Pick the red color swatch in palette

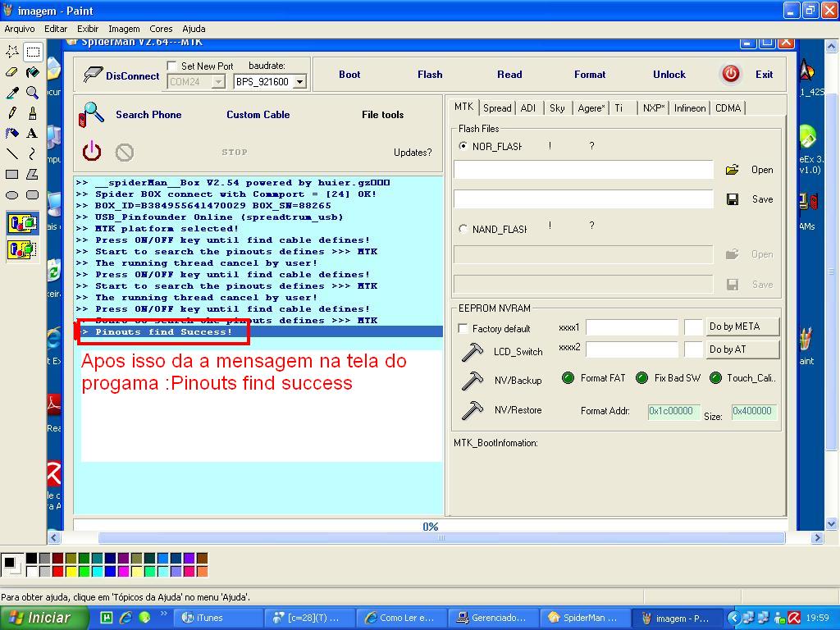(x=57, y=571)
